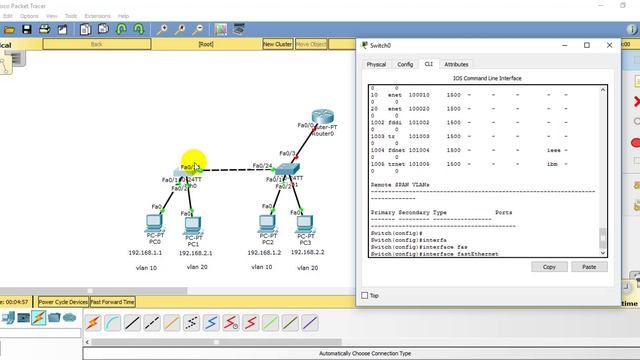The height and width of the screenshot is (360, 640).
Task: Pick the Console cable connection
Action: [x=113, y=323]
